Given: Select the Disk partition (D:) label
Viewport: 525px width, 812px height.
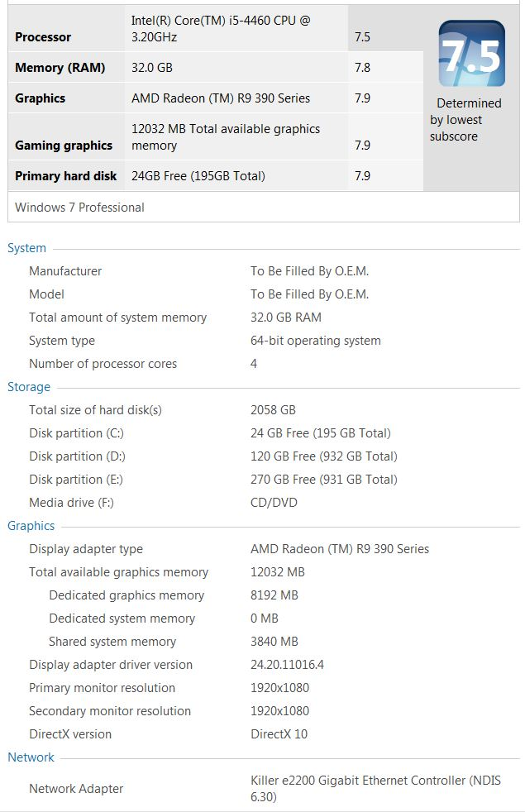Looking at the screenshot, I should [x=76, y=456].
